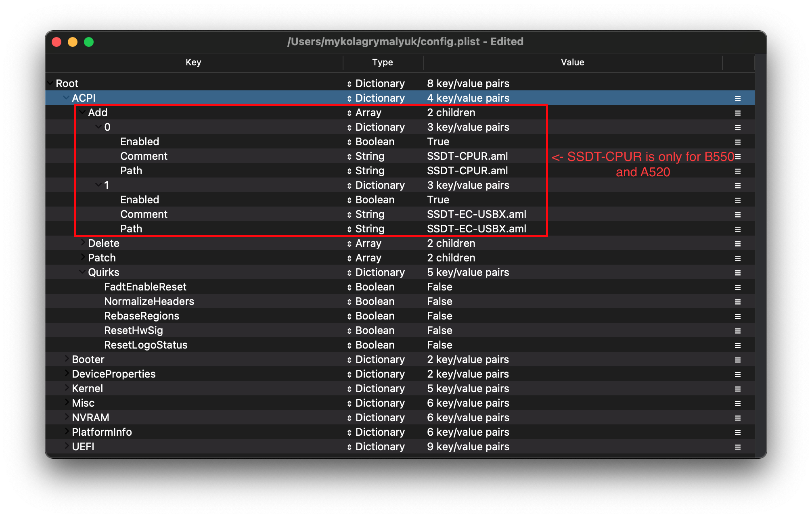Click the row handle icon for Quirks
Screen dimensions: 812x518
pyautogui.click(x=737, y=273)
